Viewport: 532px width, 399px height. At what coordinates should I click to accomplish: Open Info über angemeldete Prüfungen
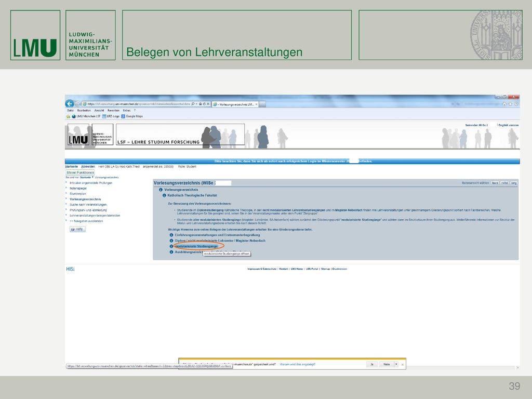pyautogui.click(x=91, y=183)
